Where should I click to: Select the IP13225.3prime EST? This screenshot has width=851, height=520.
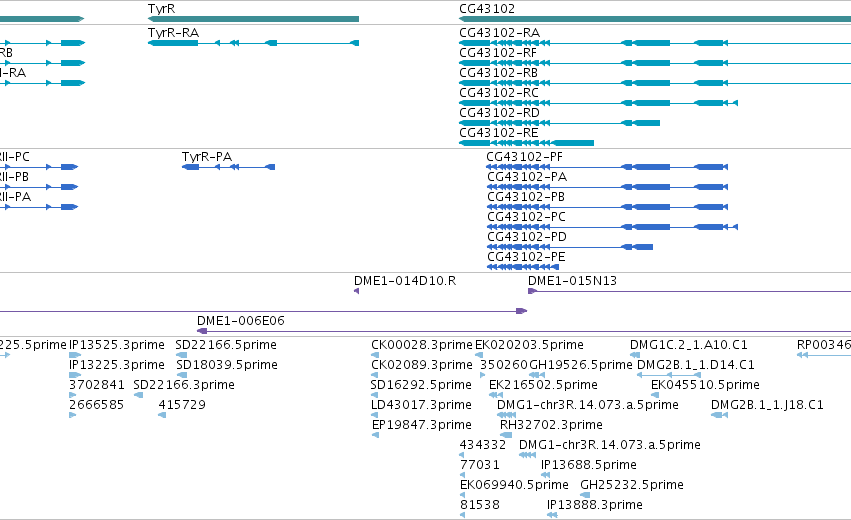[117, 365]
